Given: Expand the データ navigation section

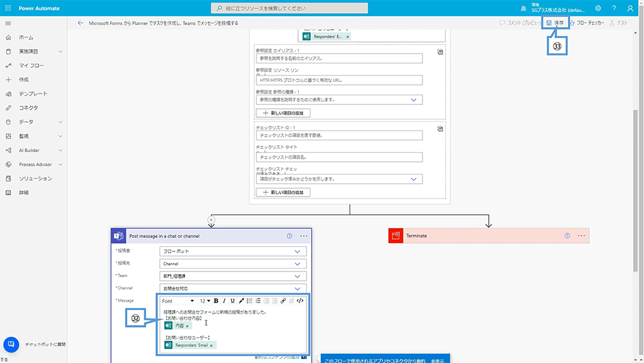Looking at the screenshot, I should tap(61, 122).
